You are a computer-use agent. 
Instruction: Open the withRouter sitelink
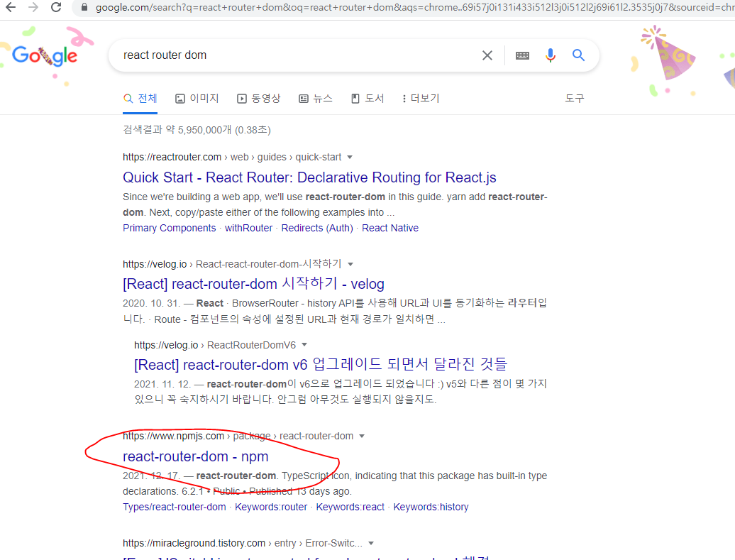[x=248, y=228]
